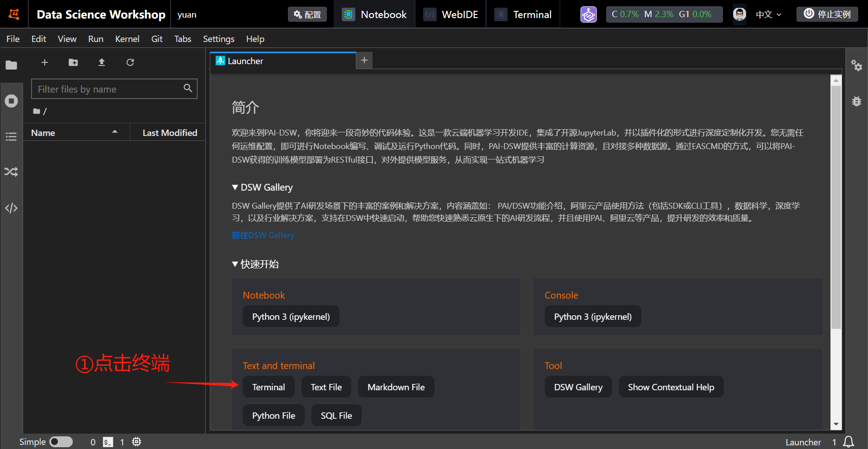Open the Run menu
The width and height of the screenshot is (868, 449).
[95, 39]
